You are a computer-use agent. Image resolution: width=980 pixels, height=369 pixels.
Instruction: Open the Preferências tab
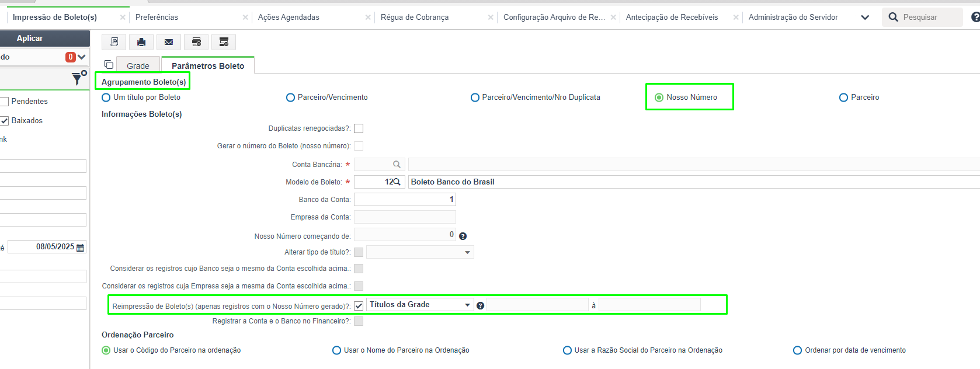(x=157, y=18)
